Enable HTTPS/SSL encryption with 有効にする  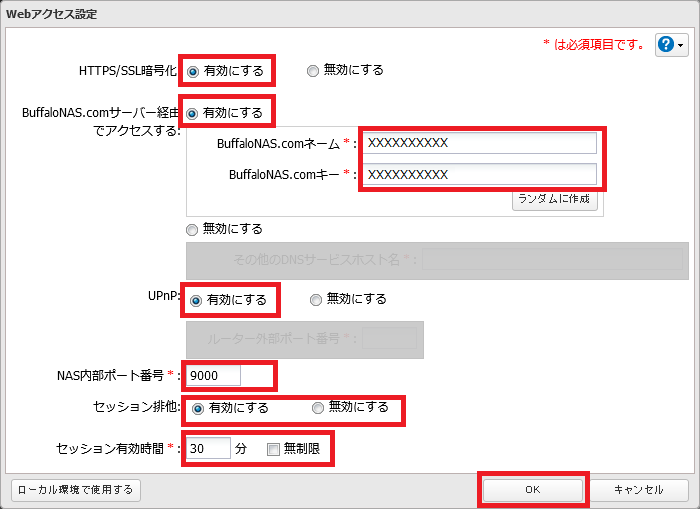pyautogui.click(x=193, y=72)
